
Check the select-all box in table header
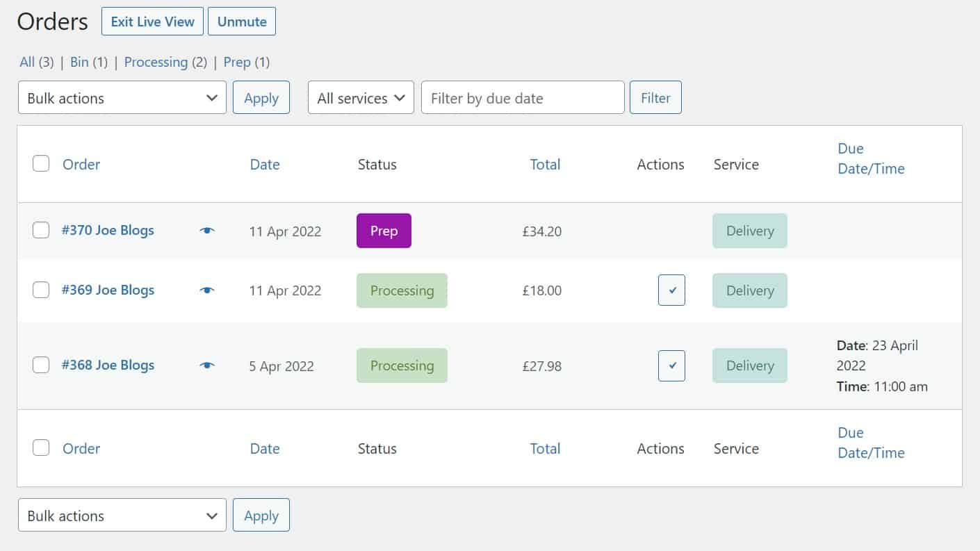41,164
